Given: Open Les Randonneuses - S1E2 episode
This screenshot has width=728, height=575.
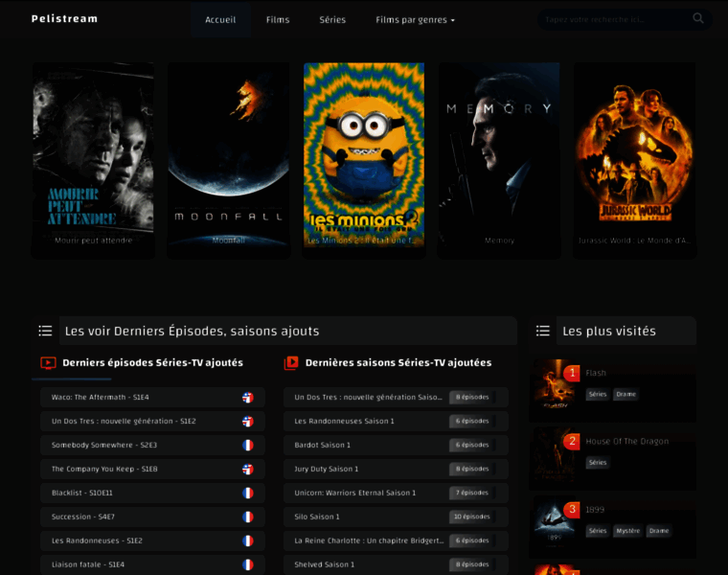Looking at the screenshot, I should 152,540.
